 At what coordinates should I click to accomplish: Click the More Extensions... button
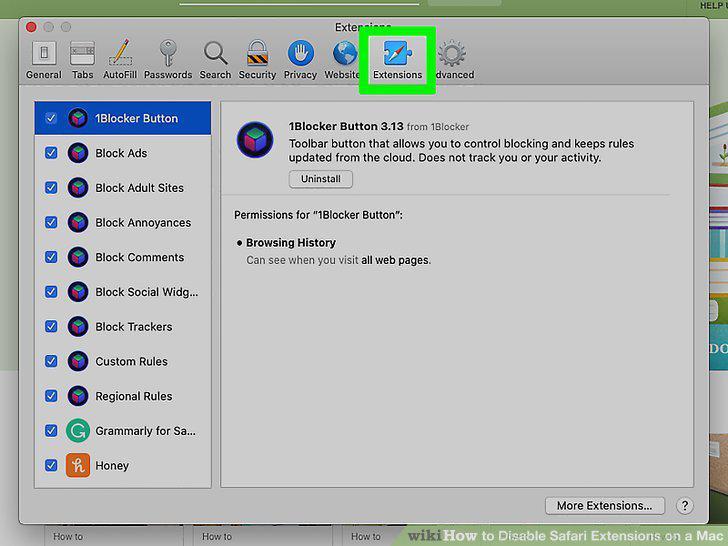tap(604, 506)
